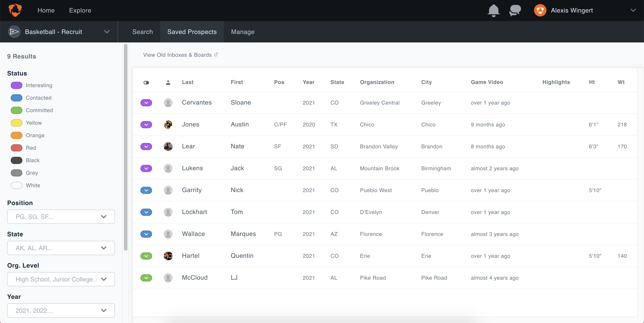Switch to the Search tab

click(x=142, y=32)
